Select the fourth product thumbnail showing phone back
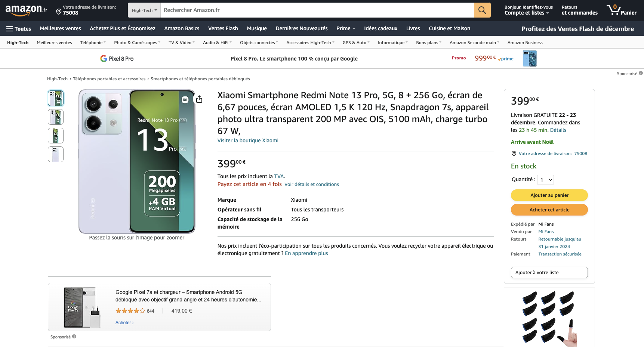Viewport: 644px width, 347px height. click(56, 154)
